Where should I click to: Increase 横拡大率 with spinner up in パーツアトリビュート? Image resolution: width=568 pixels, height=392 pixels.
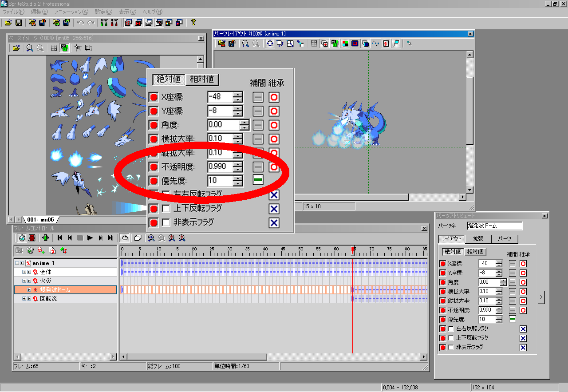click(x=499, y=289)
